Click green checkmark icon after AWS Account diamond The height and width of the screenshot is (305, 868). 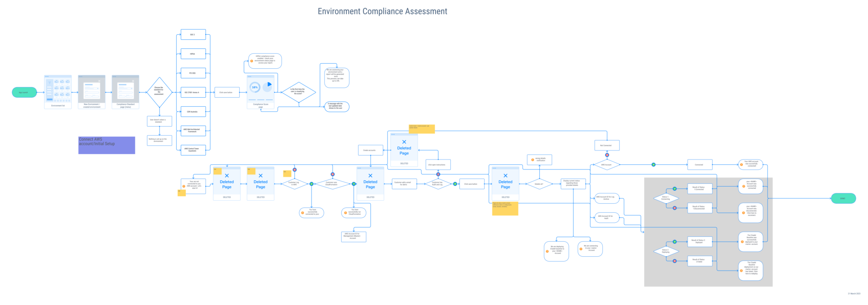click(x=653, y=164)
